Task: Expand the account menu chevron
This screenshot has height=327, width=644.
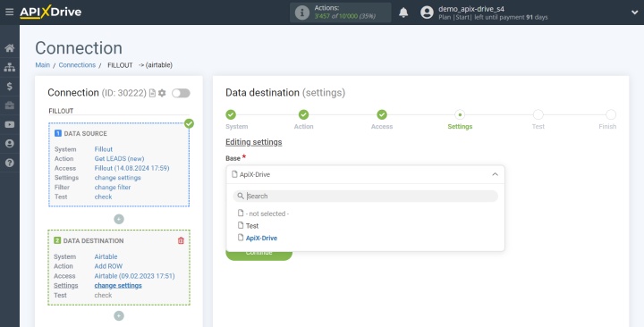Action: (634, 13)
